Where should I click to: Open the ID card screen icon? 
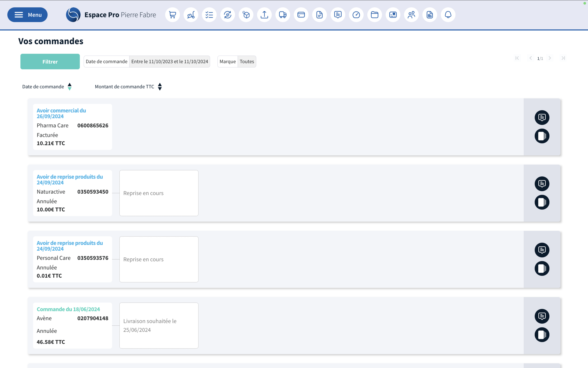pos(393,15)
